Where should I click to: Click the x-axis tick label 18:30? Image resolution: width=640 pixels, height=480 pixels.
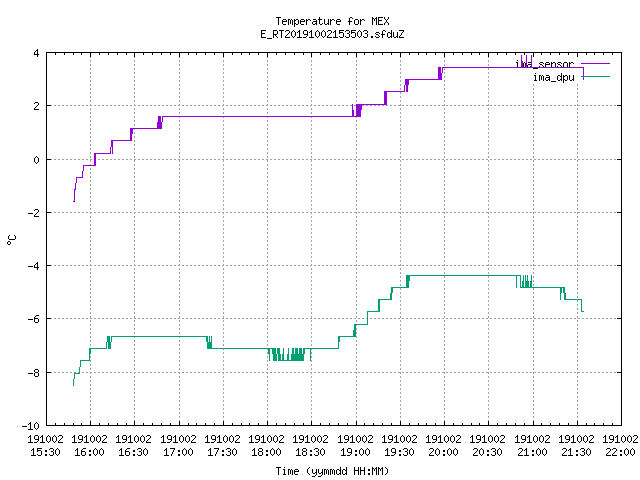click(x=311, y=452)
